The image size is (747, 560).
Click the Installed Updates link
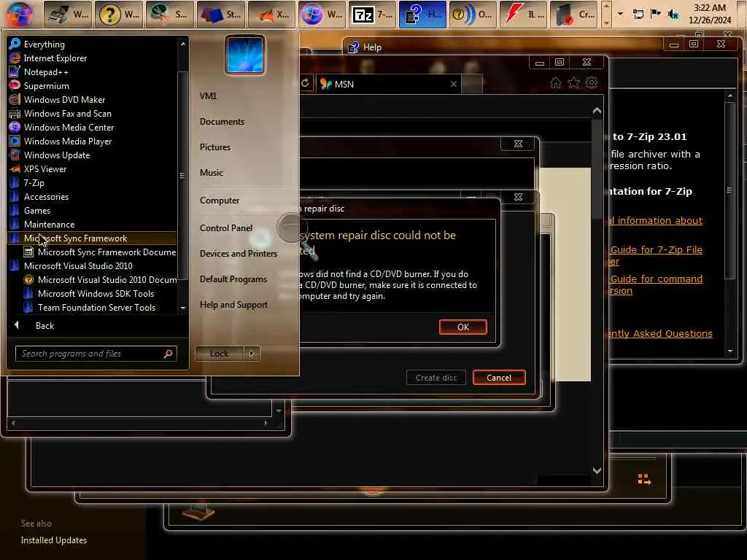54,540
